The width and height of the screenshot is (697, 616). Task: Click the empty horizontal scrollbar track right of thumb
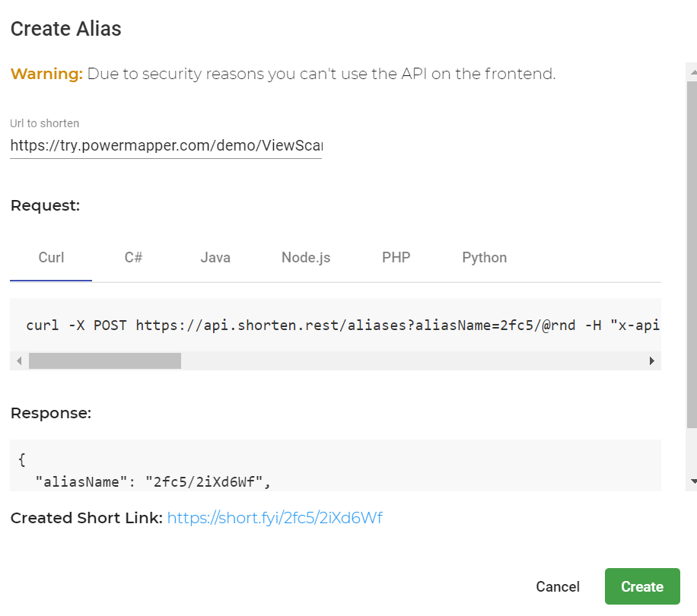412,360
